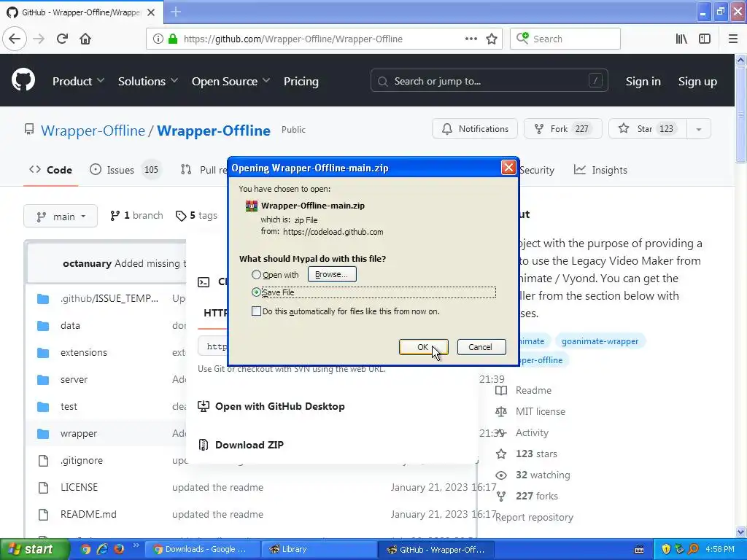Click the Sign up link
747x560 pixels.
697,82
